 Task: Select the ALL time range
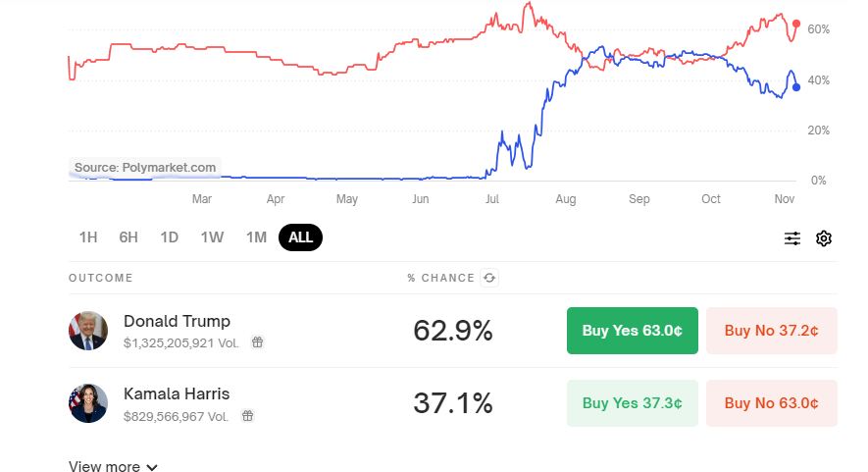click(300, 237)
